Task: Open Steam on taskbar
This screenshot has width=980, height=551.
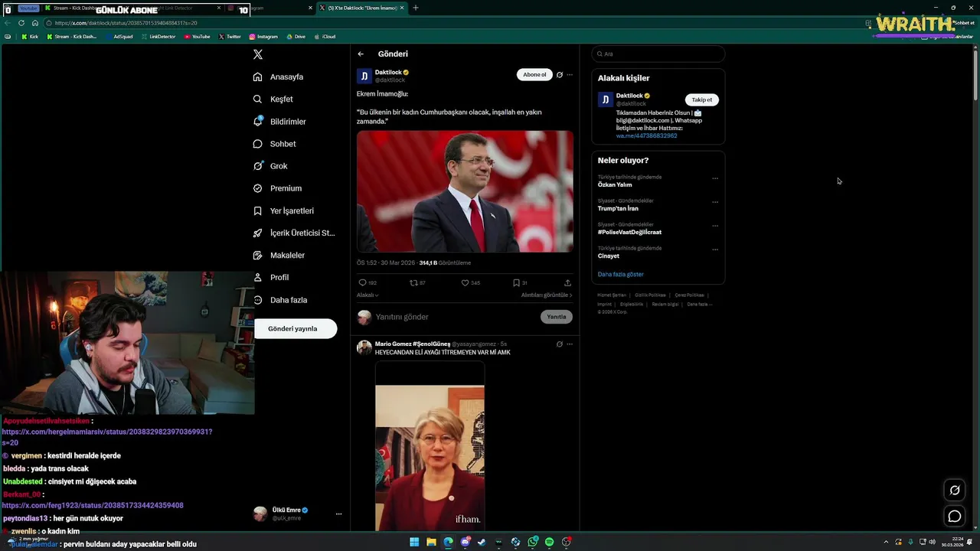Action: 482,542
